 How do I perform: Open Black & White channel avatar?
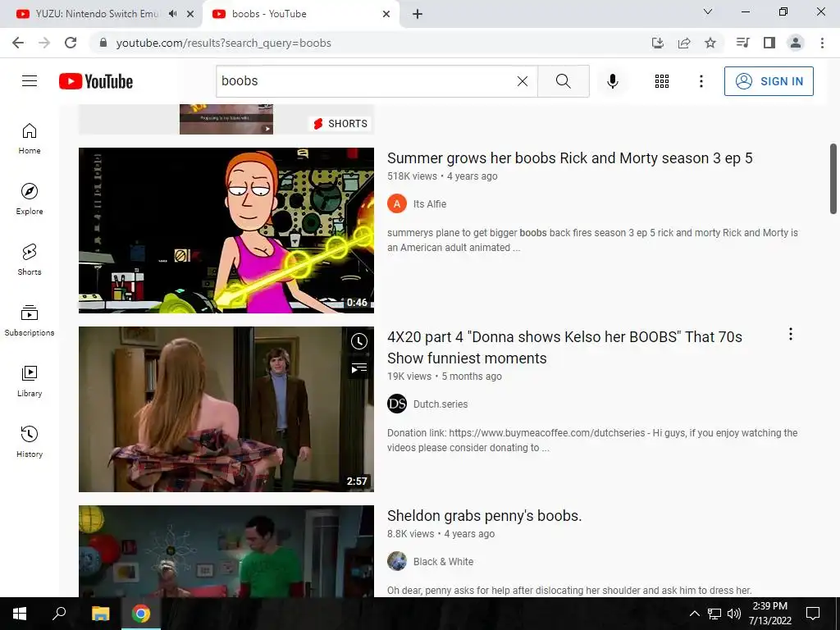click(397, 561)
